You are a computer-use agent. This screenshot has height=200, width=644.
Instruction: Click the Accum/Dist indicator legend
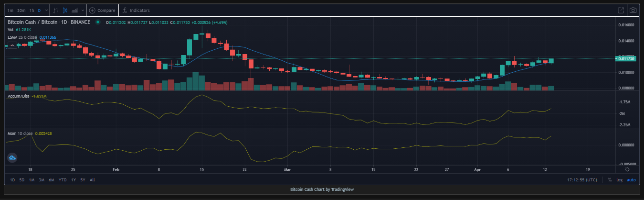[x=19, y=96]
